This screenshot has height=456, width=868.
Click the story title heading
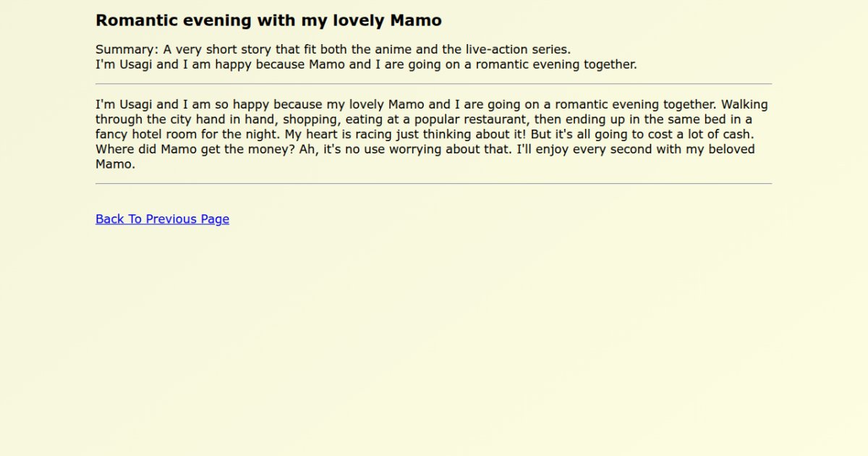pos(268,21)
